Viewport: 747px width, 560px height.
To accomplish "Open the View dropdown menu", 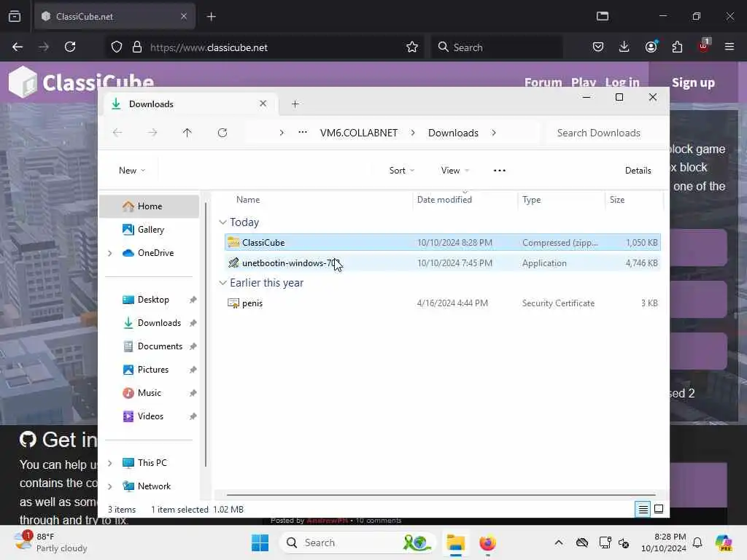I will click(x=455, y=171).
